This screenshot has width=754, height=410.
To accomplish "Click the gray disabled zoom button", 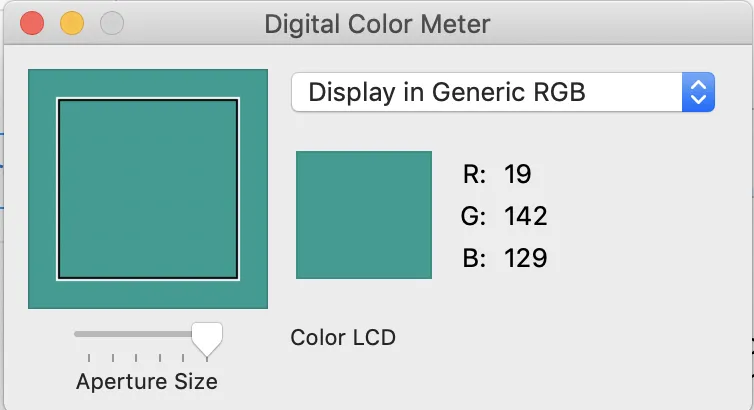I will click(112, 22).
